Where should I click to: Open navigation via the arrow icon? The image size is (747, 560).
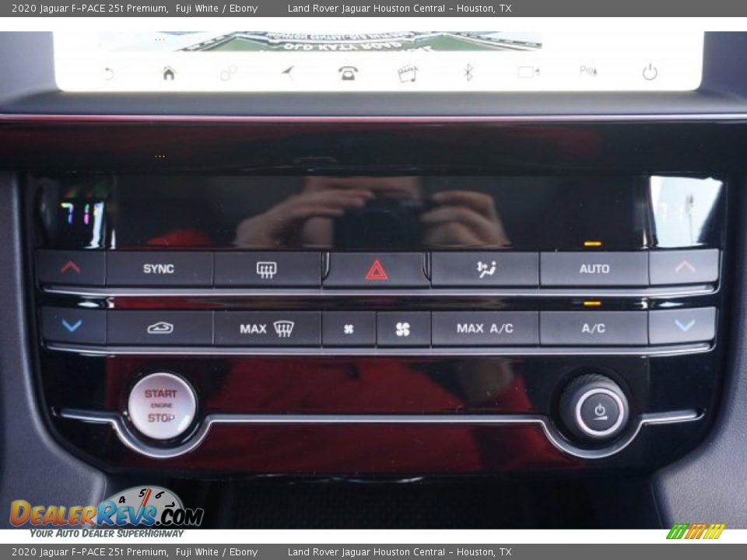pyautogui.click(x=289, y=73)
